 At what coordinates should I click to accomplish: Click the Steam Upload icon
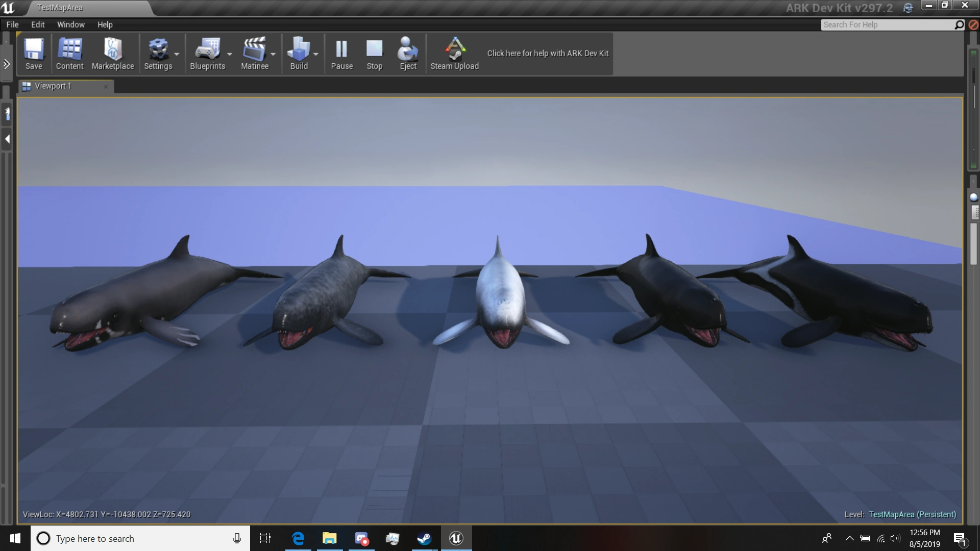pos(454,50)
